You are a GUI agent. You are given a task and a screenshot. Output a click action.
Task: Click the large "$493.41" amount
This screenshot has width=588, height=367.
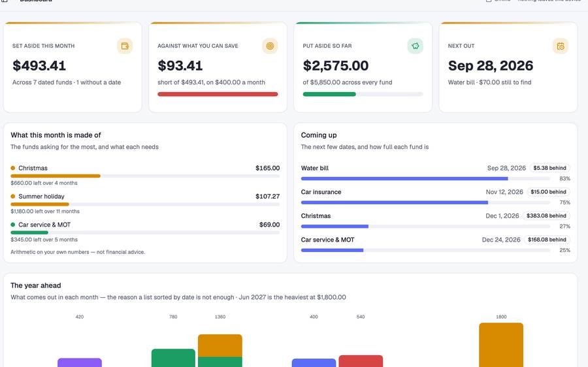point(39,65)
